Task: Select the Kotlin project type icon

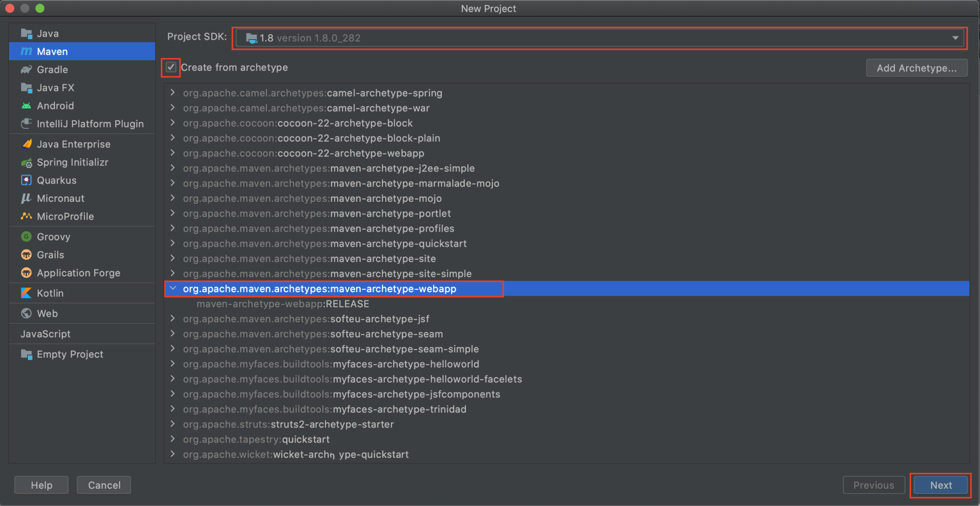Action: pos(27,293)
